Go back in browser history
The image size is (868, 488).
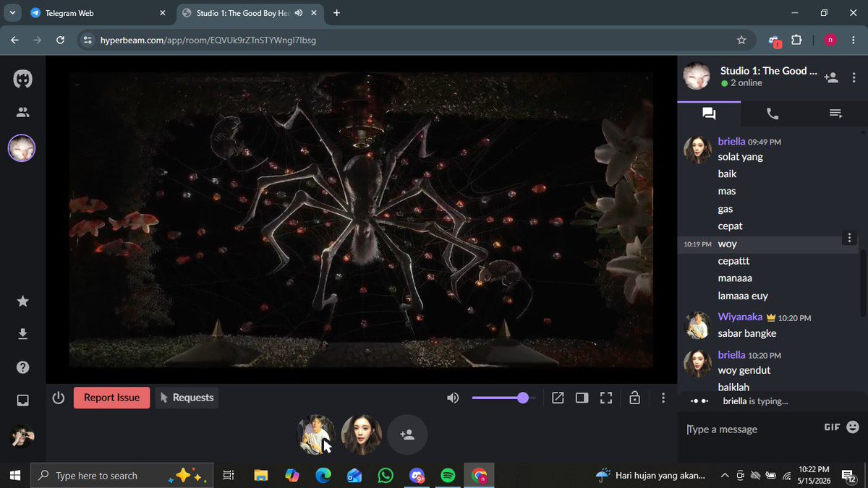(14, 40)
